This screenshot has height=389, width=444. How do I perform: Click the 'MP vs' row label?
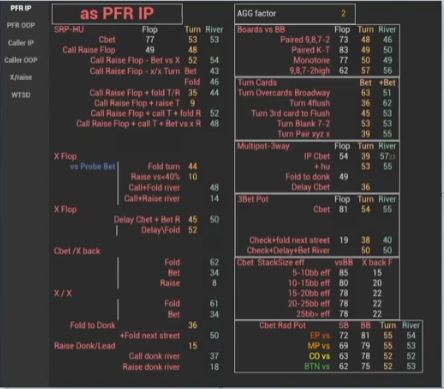click(x=319, y=346)
